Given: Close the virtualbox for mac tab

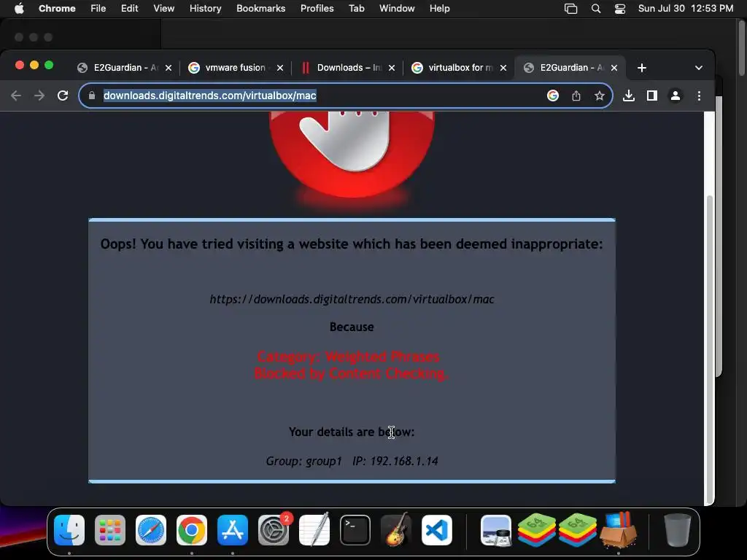Looking at the screenshot, I should 503,68.
